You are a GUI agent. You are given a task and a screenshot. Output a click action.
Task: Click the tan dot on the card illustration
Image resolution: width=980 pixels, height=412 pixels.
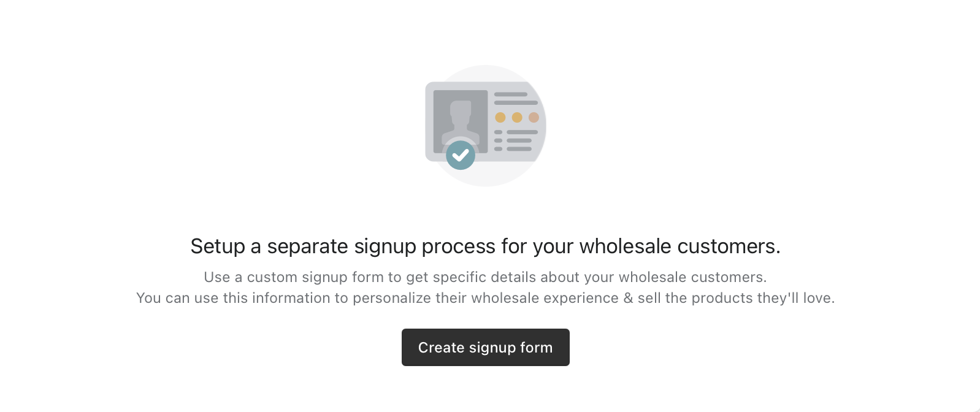534,116
